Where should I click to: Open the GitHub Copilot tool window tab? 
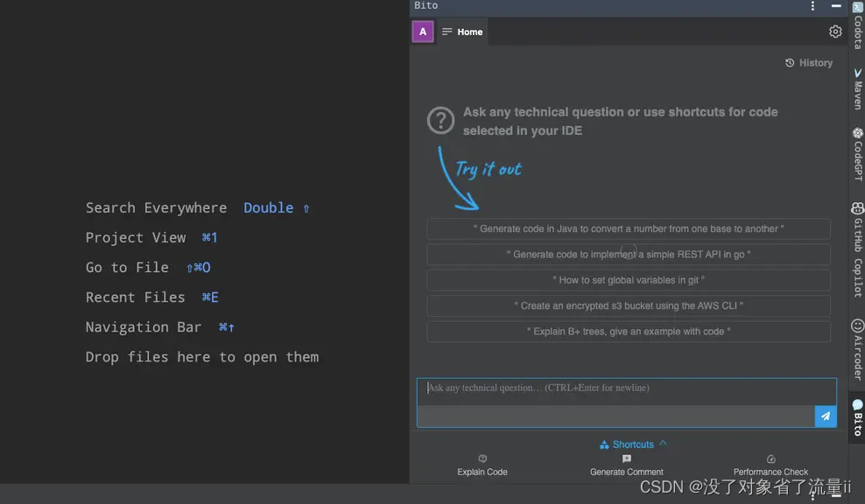(857, 249)
